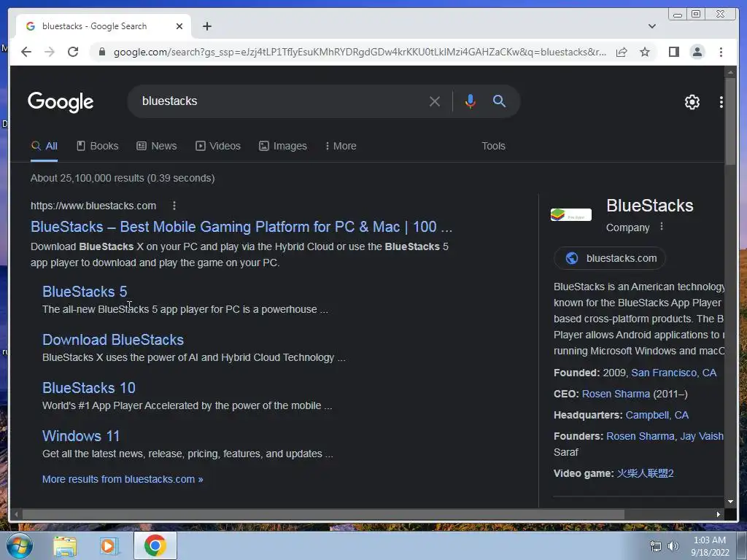Open the Campbell, CA headquarters link
This screenshot has height=560, width=747.
tap(657, 415)
